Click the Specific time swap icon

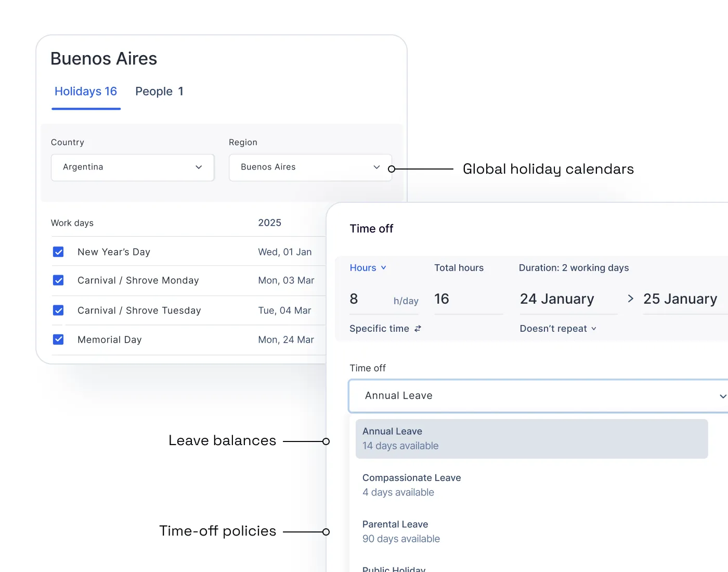click(418, 329)
